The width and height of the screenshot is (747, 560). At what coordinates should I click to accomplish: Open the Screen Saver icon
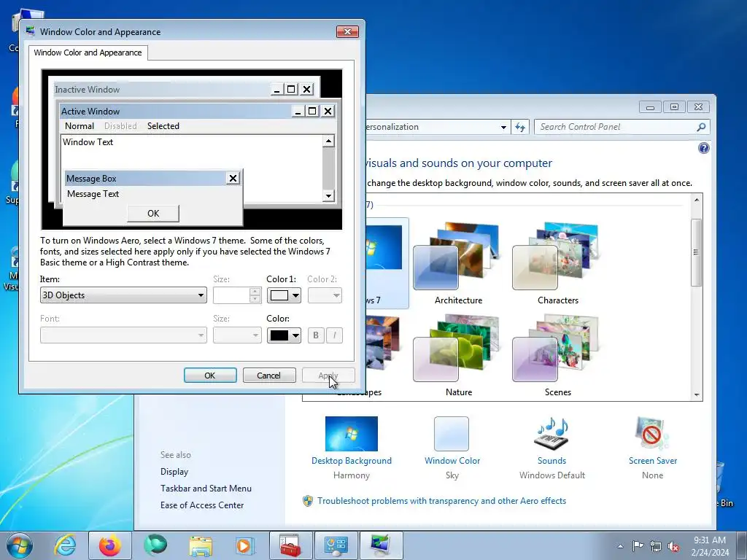point(651,434)
